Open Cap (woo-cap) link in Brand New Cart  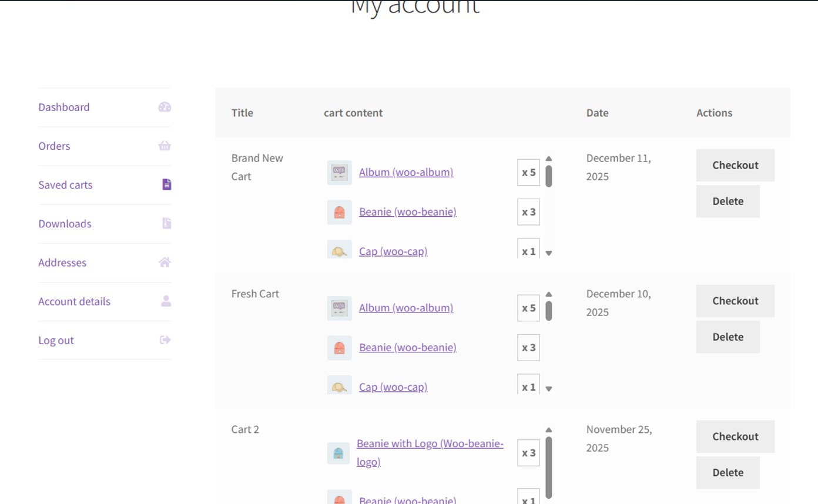[393, 251]
